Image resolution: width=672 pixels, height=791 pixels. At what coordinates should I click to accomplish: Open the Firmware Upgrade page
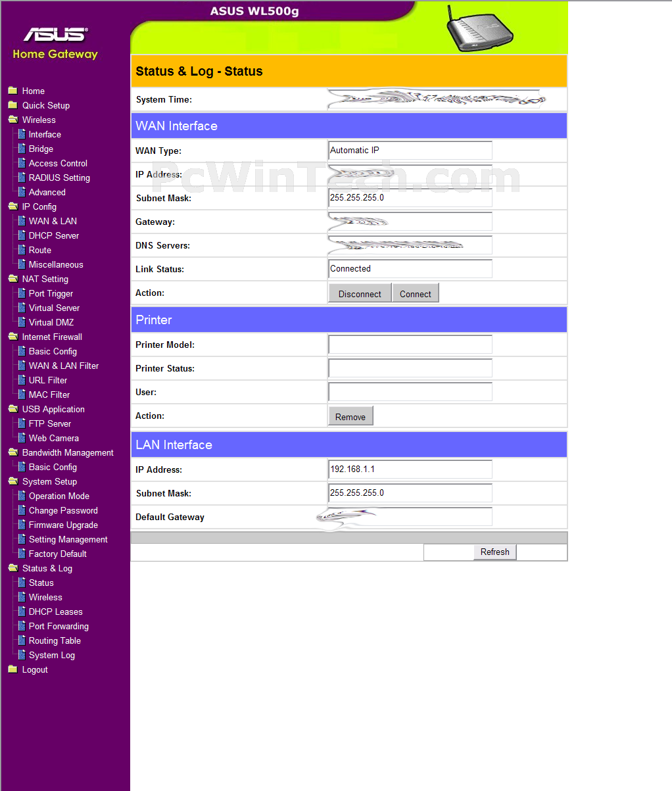63,525
